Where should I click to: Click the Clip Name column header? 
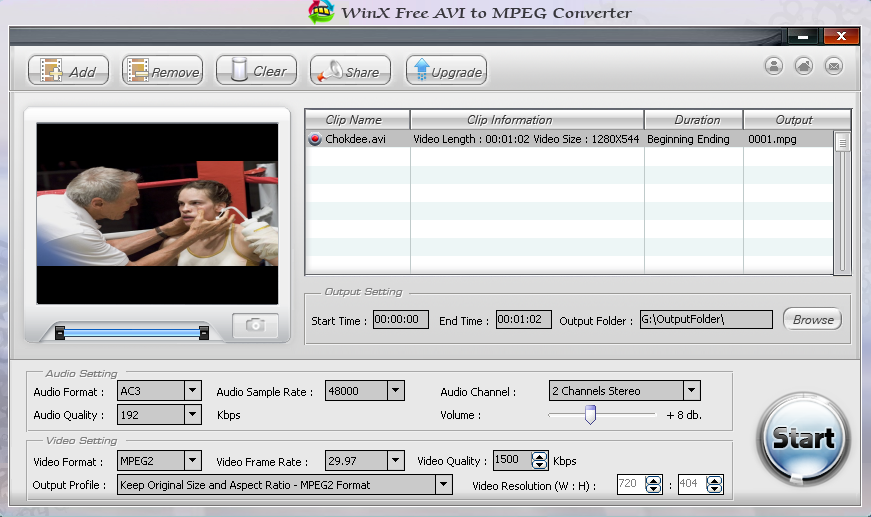click(x=357, y=120)
